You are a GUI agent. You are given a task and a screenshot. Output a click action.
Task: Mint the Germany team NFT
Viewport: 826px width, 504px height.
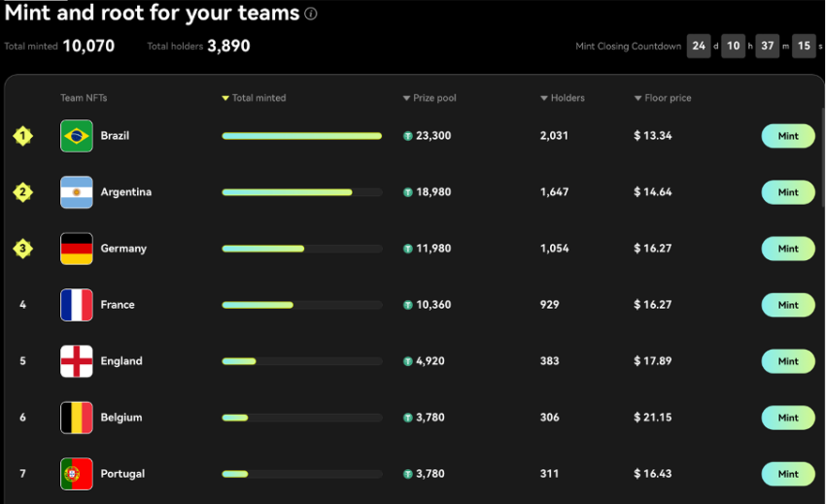pyautogui.click(x=788, y=249)
